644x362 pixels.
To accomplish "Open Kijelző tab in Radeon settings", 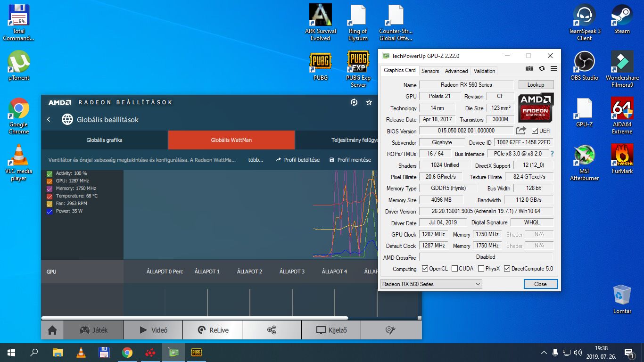I will click(x=331, y=330).
